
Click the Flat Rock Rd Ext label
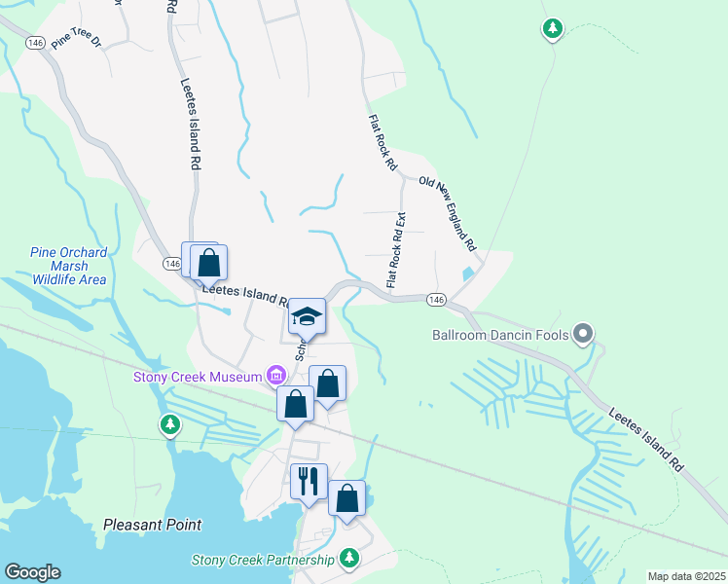pos(396,250)
